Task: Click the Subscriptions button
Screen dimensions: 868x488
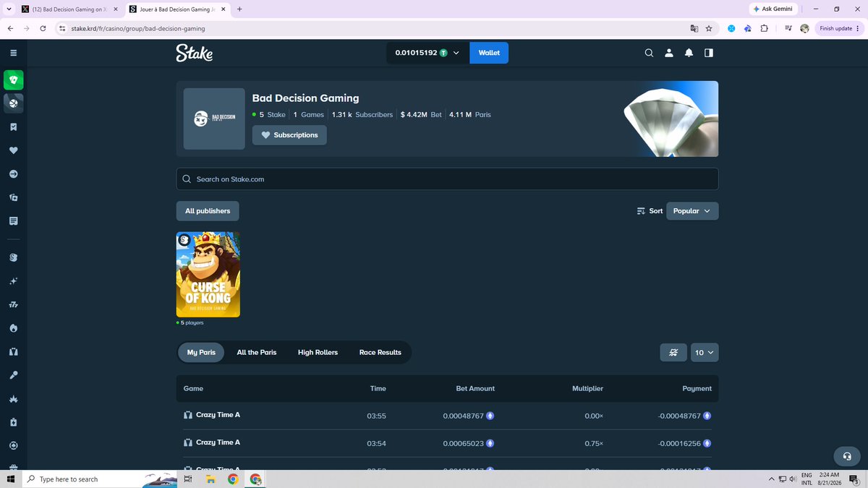Action: tap(289, 135)
